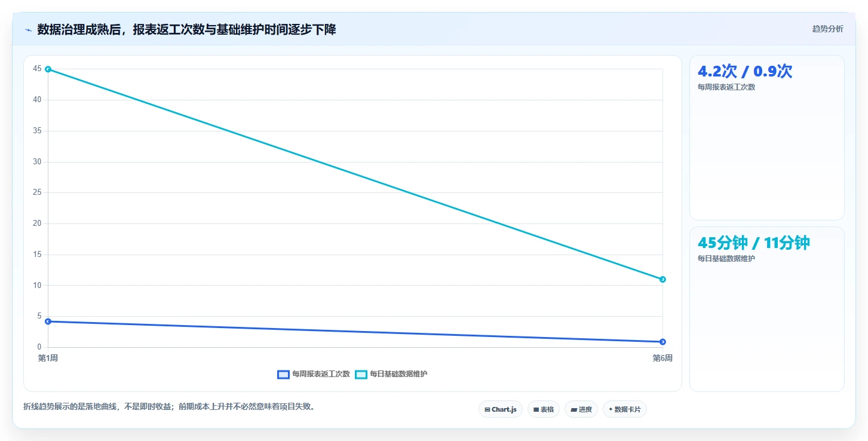868x441 pixels.
Task: Click the 4.2次 / 0.9次 metric value
Action: 745,71
